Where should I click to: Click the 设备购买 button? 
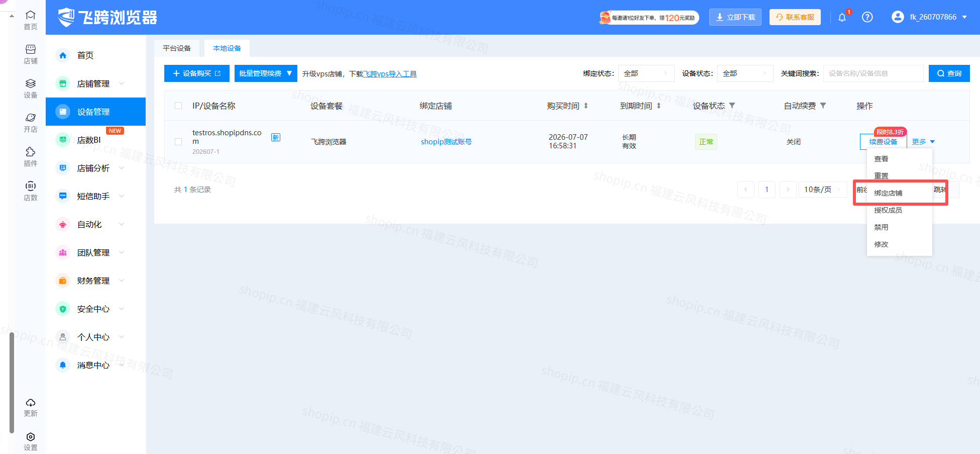(197, 73)
